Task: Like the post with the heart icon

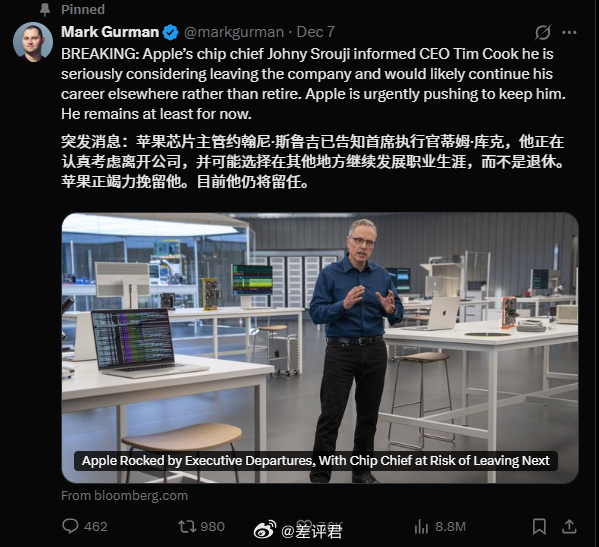Action: [x=304, y=526]
